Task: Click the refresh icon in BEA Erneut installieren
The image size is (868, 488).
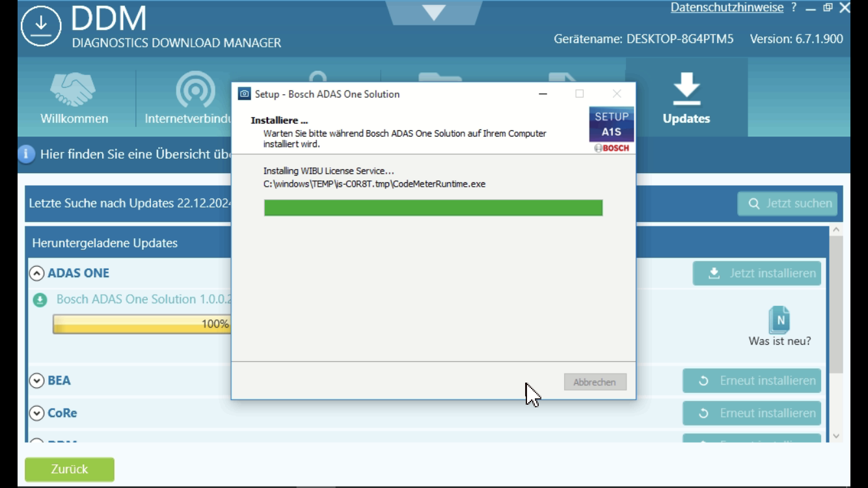Action: click(703, 381)
